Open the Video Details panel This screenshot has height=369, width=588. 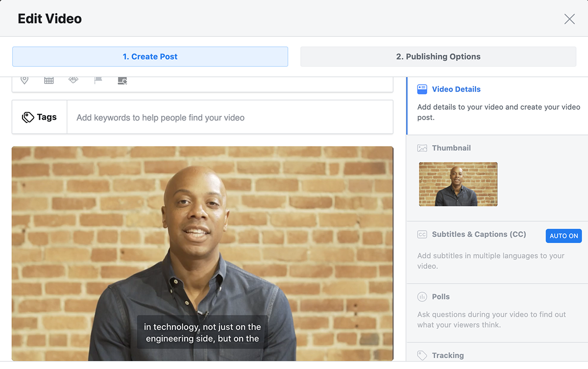pos(456,89)
